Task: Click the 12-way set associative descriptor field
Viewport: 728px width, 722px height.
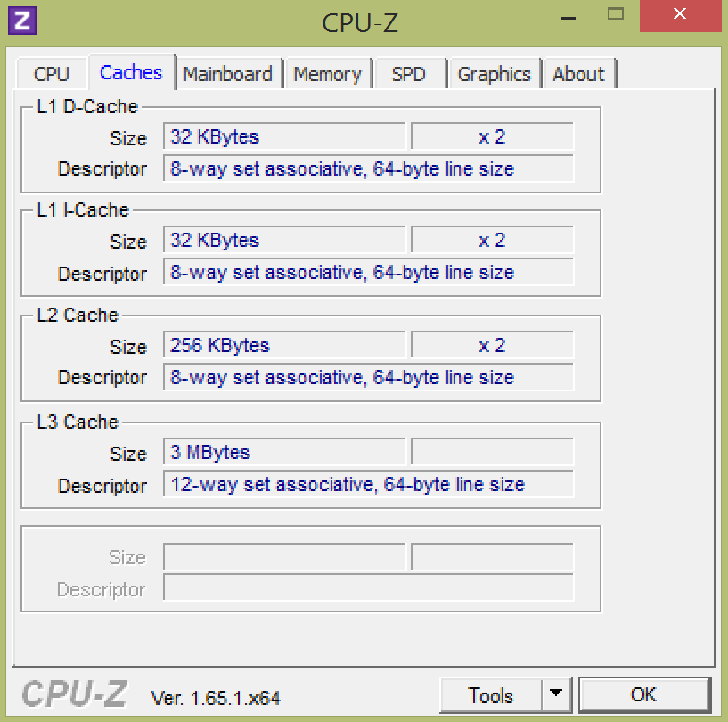Action: click(368, 485)
